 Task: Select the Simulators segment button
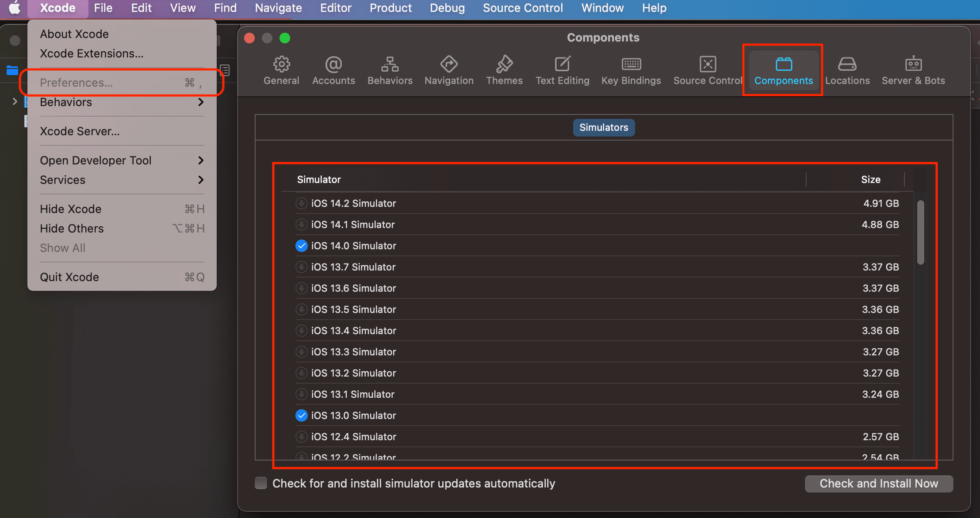tap(604, 127)
